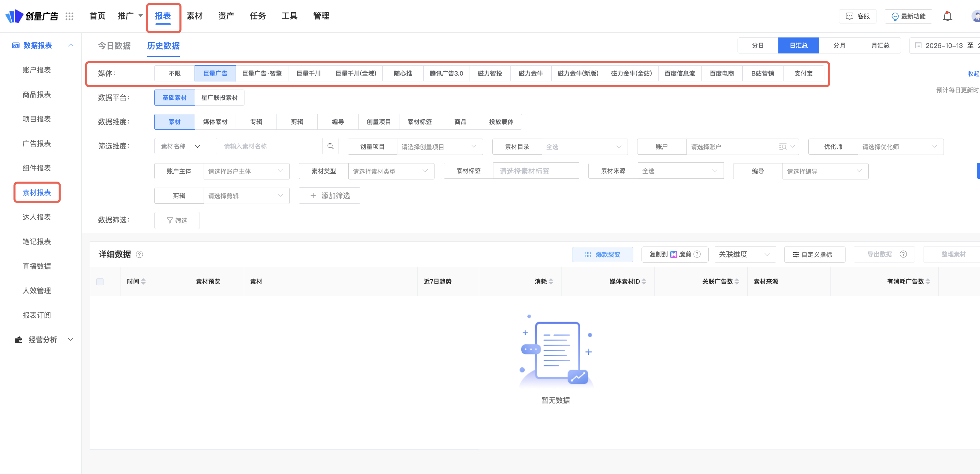The width and height of the screenshot is (980, 474).
Task: Click the 添加筛选 button
Action: coord(330,195)
